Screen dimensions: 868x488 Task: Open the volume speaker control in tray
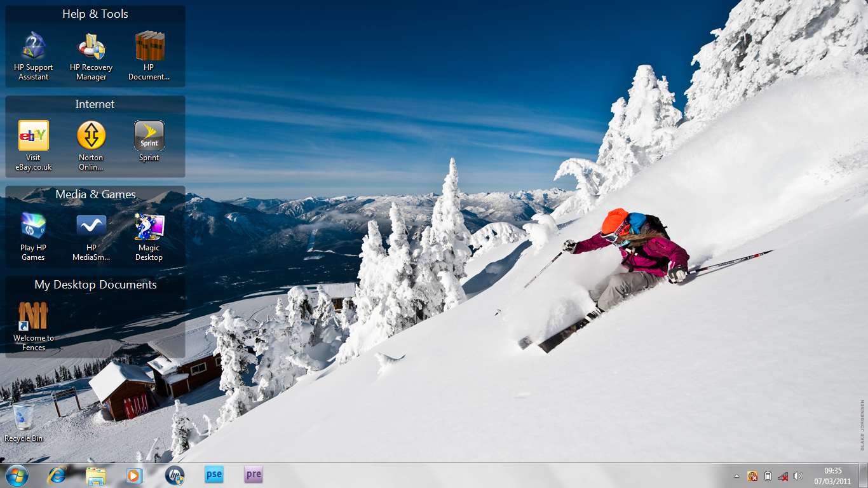point(798,476)
